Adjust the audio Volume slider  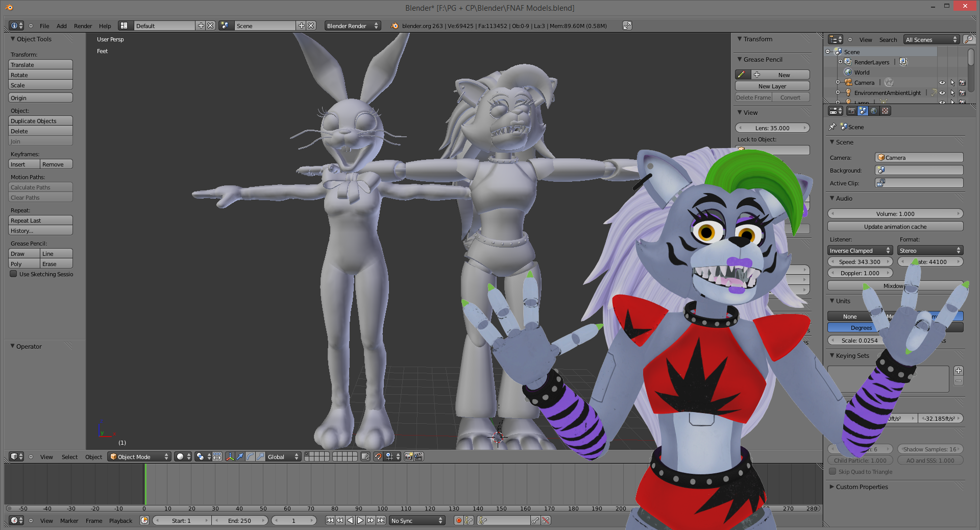coord(895,213)
